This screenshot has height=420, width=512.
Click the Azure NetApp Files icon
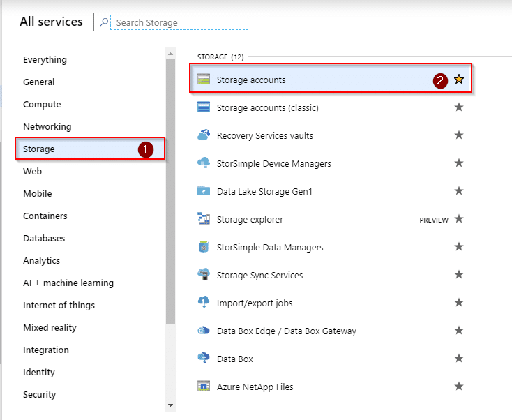pyautogui.click(x=204, y=386)
